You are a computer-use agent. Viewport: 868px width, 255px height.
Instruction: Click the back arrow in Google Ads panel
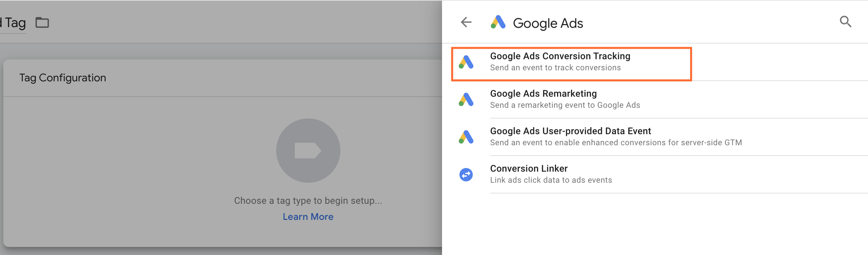(x=466, y=22)
